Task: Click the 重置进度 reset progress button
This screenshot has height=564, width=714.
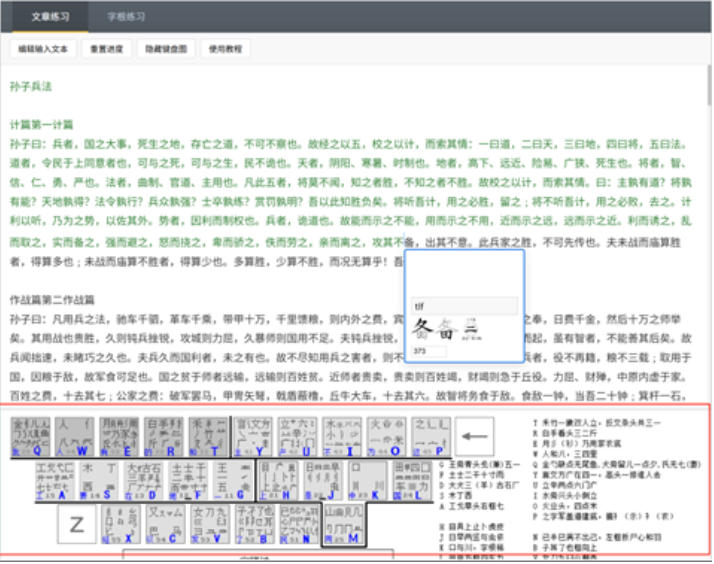Action: point(107,49)
